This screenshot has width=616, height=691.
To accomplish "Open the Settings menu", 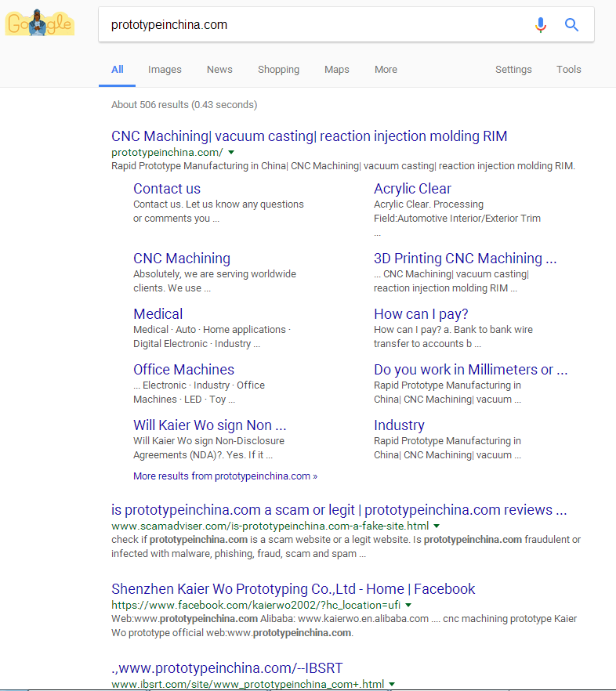I will click(x=513, y=70).
